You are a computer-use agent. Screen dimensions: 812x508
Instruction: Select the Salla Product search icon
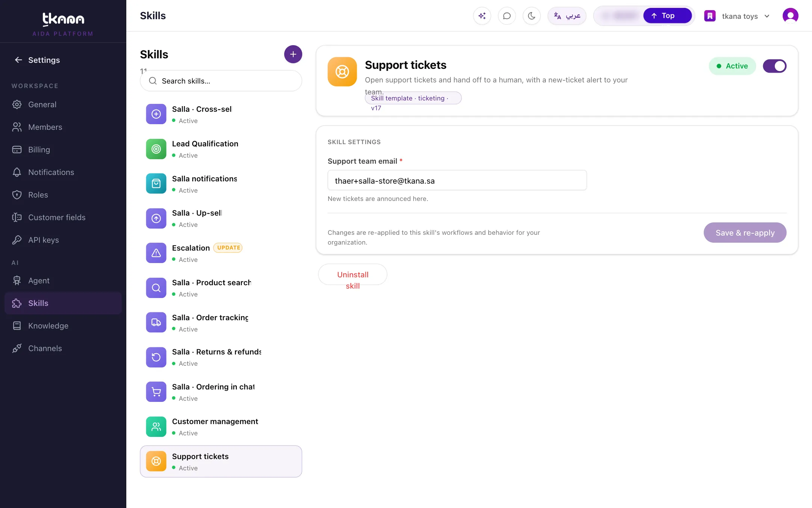(x=156, y=288)
